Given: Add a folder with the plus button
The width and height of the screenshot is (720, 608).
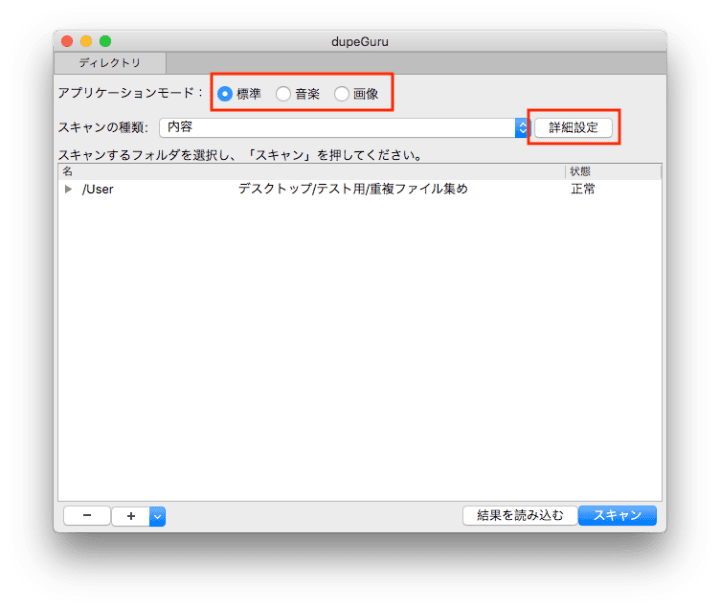Looking at the screenshot, I should pos(131,516).
